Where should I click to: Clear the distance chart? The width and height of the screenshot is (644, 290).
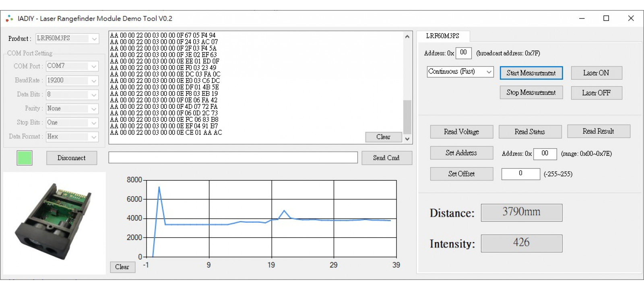coord(122,267)
